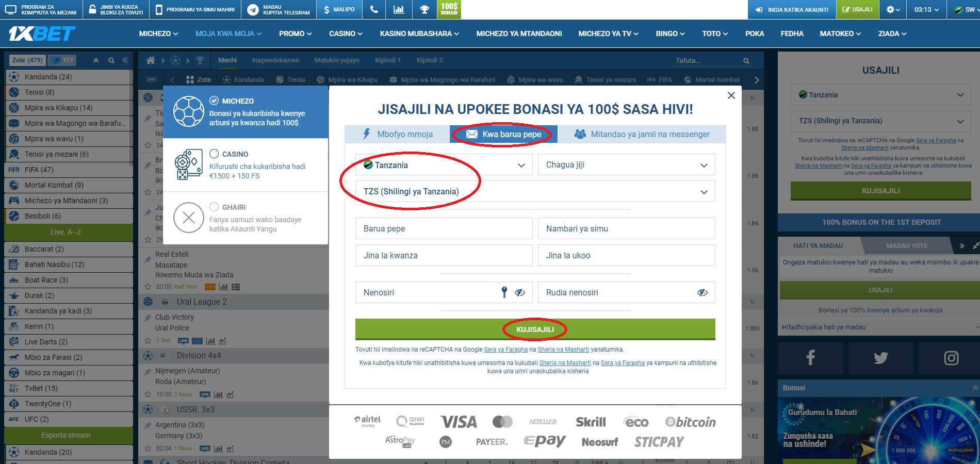Image resolution: width=980 pixels, height=464 pixels.
Task: Click the search magnifier in left sidebar
Action: (x=111, y=60)
